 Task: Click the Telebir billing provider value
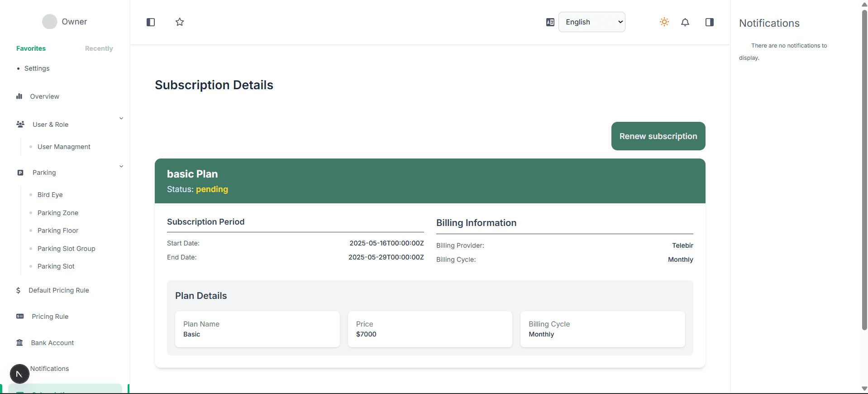click(x=682, y=245)
